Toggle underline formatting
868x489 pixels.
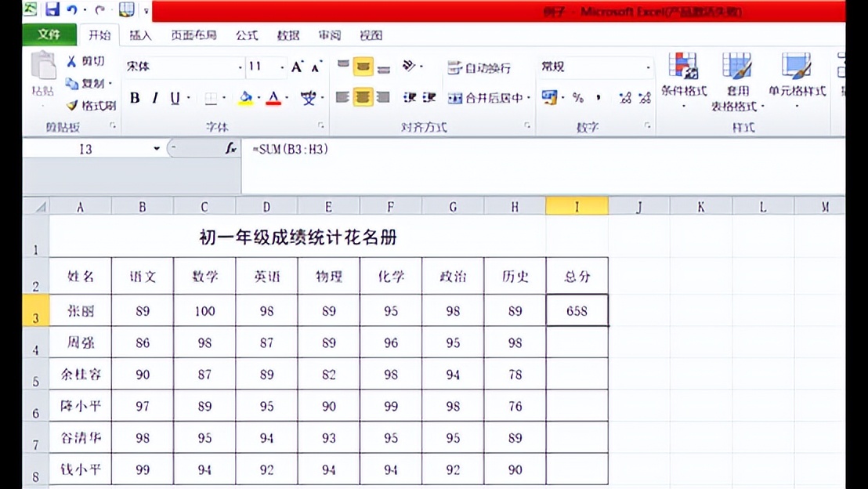click(x=175, y=98)
